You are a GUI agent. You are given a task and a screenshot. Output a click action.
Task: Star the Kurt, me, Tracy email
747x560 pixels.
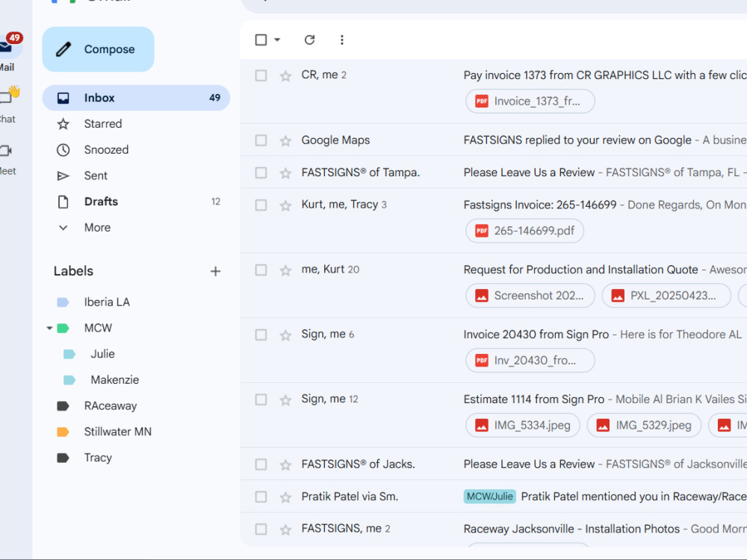tap(285, 205)
